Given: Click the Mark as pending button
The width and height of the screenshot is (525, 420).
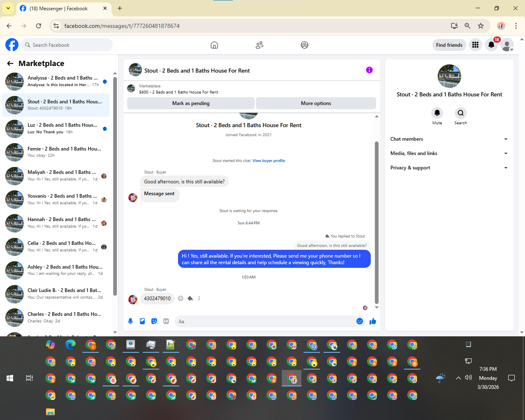Looking at the screenshot, I should pos(191,103).
